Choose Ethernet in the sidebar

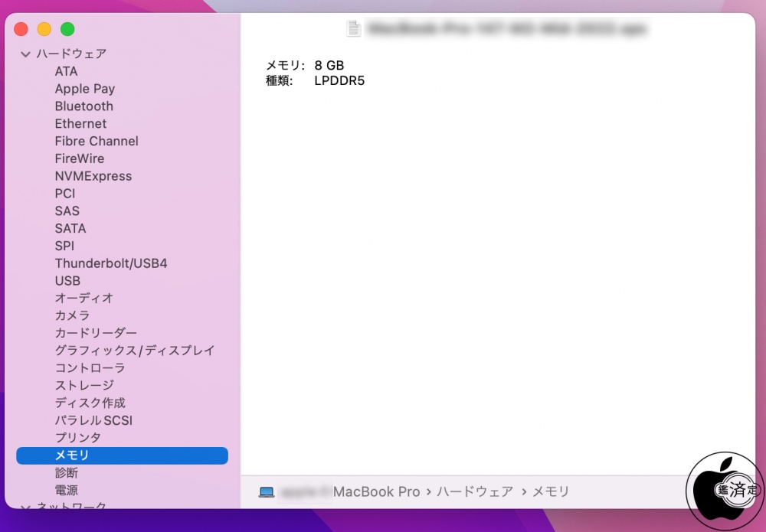click(80, 123)
